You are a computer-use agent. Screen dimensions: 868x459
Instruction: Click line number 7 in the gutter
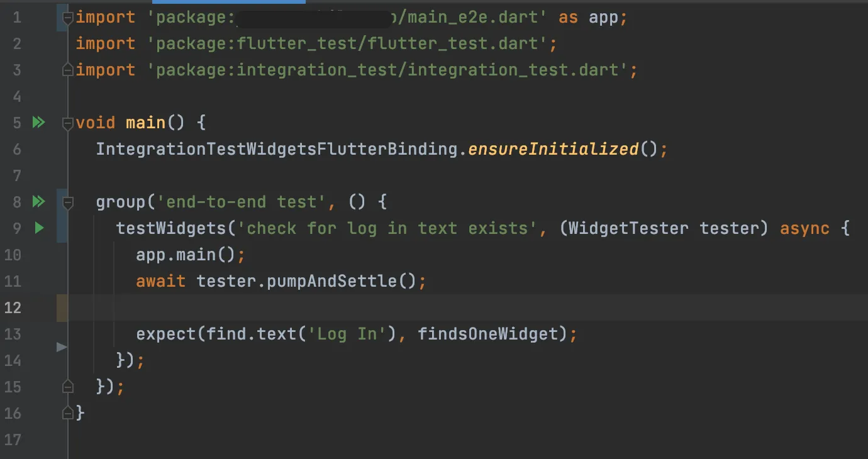17,175
